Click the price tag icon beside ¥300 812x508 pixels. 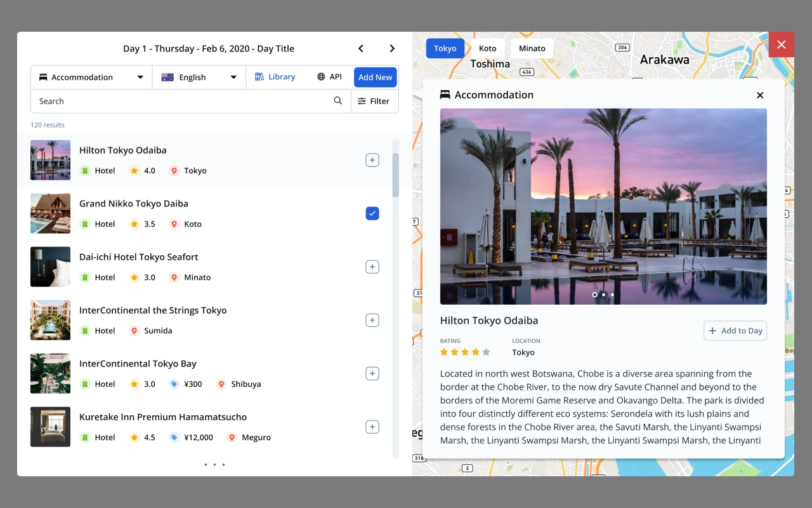pos(174,384)
